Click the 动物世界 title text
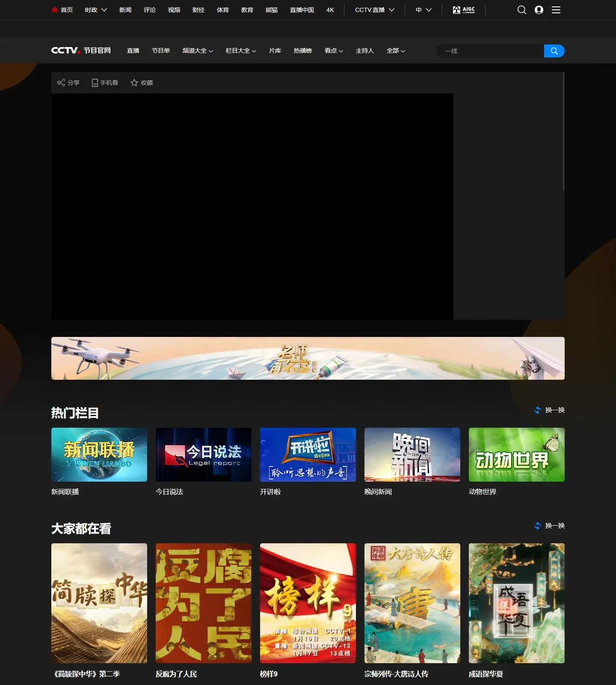Viewport: 616px width, 685px height. pyautogui.click(x=483, y=492)
